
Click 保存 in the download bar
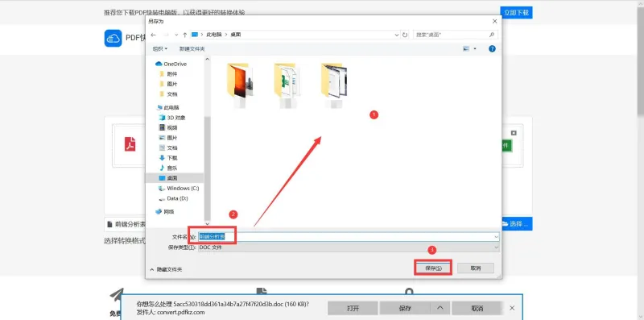point(405,308)
